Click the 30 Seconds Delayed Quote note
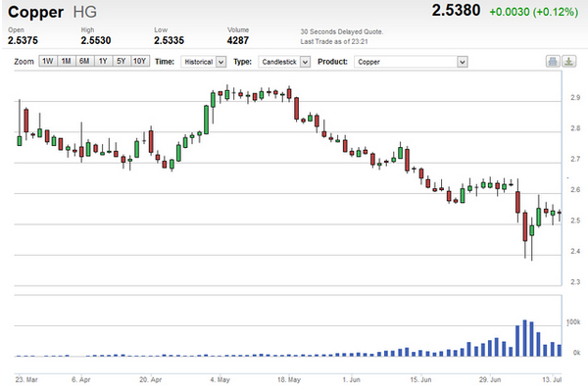 [x=342, y=32]
